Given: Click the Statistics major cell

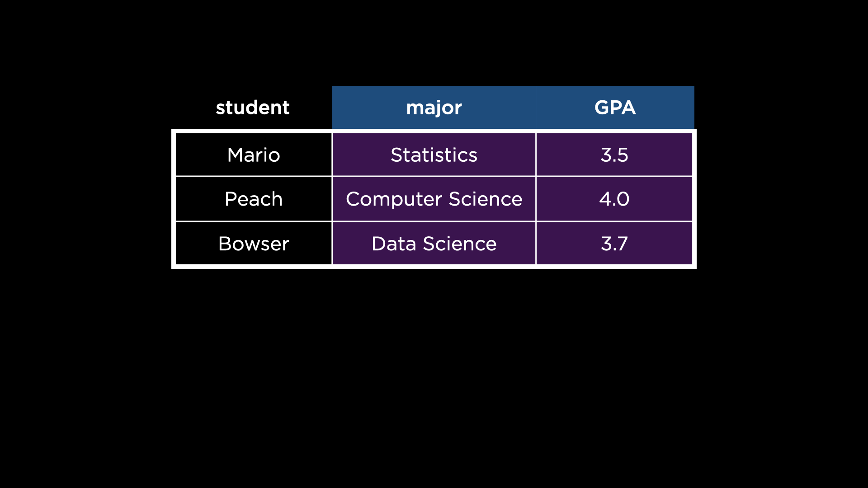Looking at the screenshot, I should pyautogui.click(x=434, y=155).
